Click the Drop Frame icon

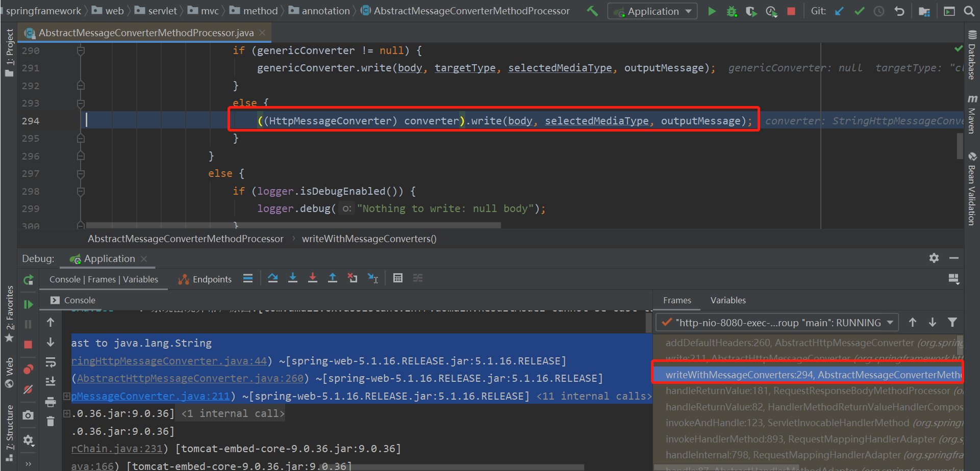point(353,278)
